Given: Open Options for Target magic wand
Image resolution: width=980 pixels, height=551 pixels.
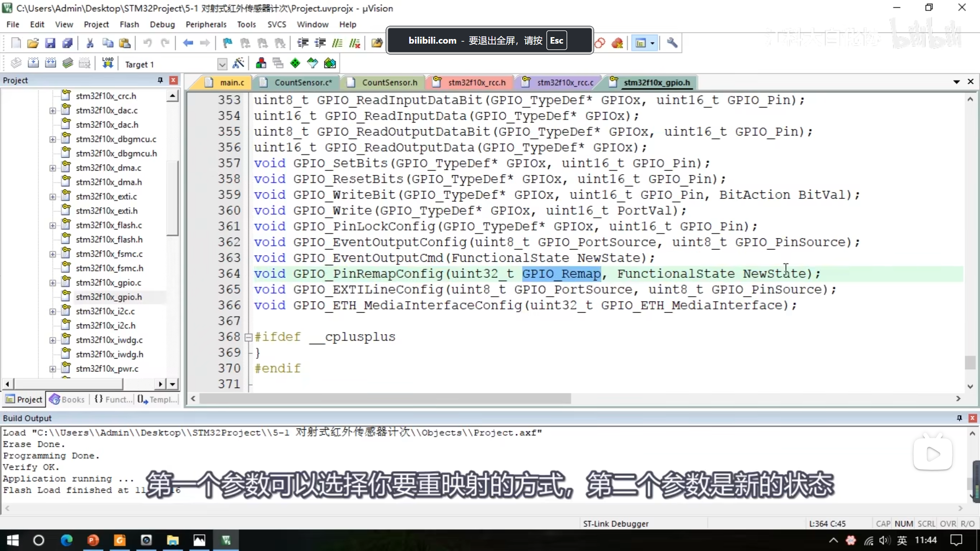Looking at the screenshot, I should click(238, 63).
